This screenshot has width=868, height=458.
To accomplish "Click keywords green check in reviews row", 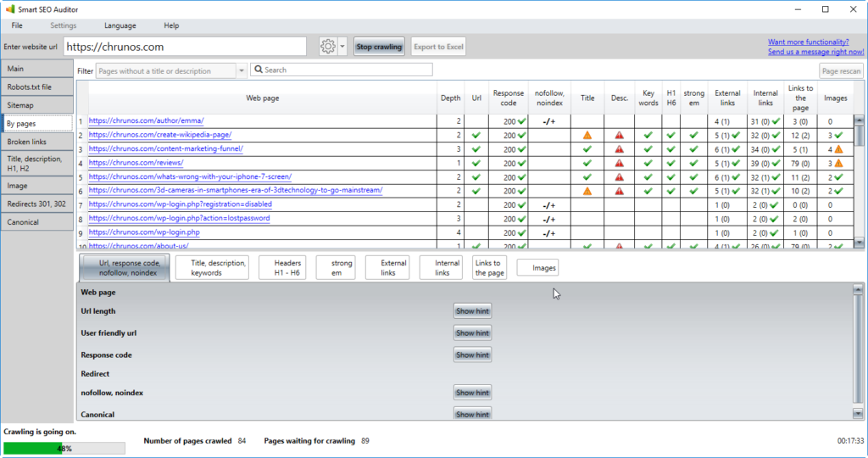I will [x=648, y=164].
